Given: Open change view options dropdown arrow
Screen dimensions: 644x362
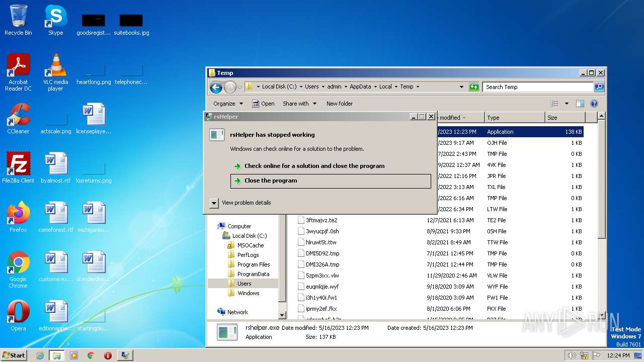Looking at the screenshot, I should click(567, 104).
